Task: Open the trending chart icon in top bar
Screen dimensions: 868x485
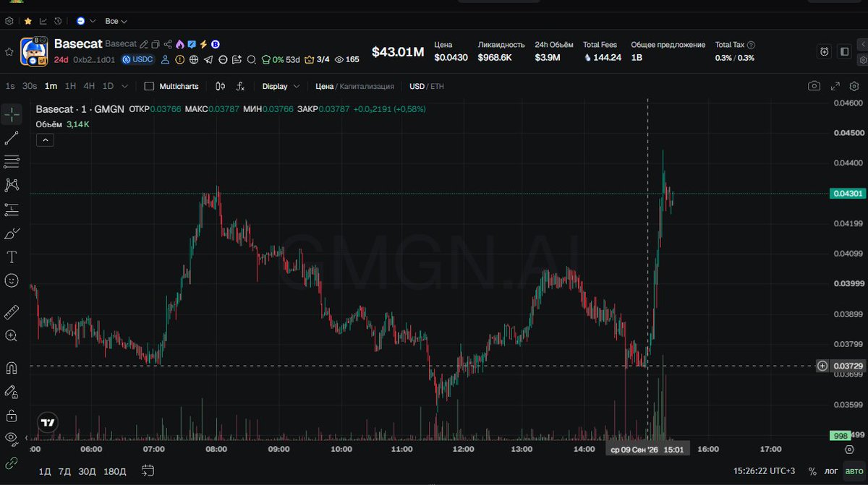Action: [43, 22]
